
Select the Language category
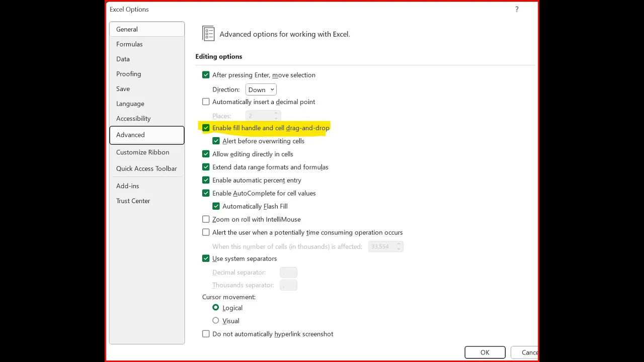pos(146,104)
